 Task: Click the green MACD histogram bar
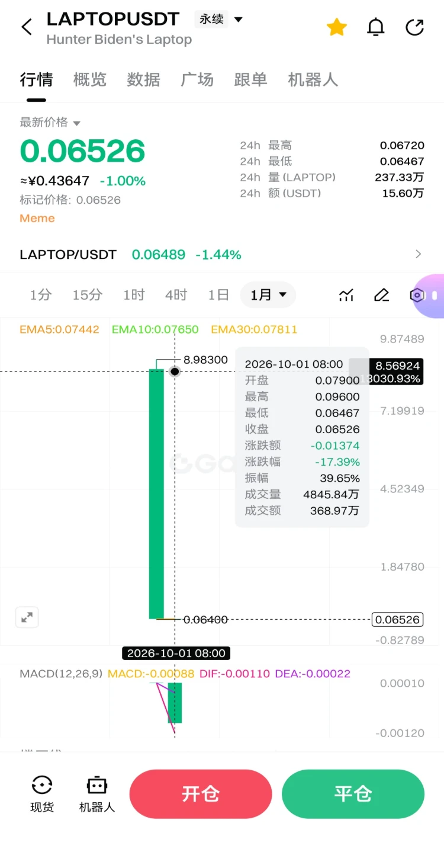(175, 703)
